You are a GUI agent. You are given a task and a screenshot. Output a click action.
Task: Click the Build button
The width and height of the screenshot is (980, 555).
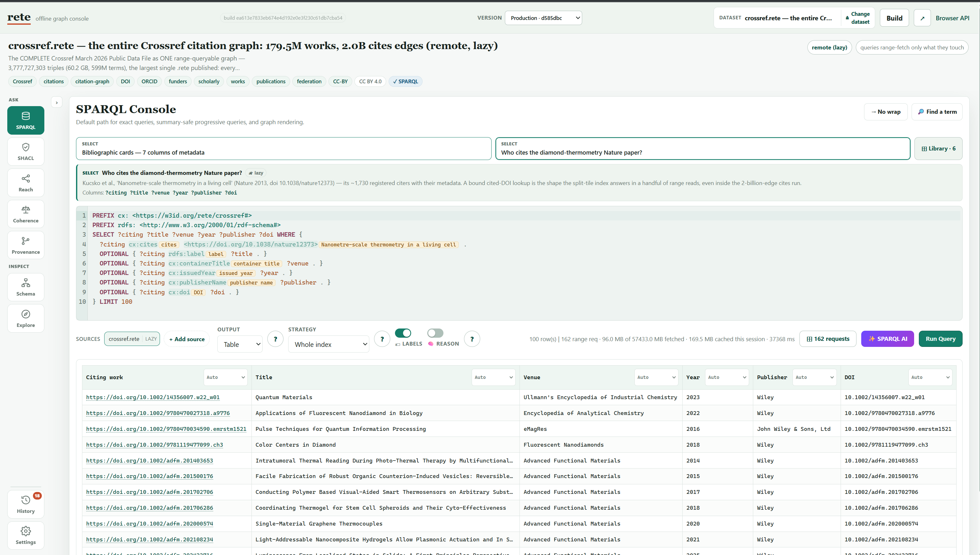pyautogui.click(x=894, y=18)
